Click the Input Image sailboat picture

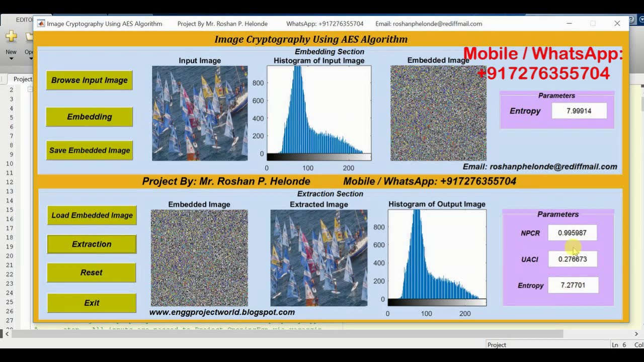[200, 113]
